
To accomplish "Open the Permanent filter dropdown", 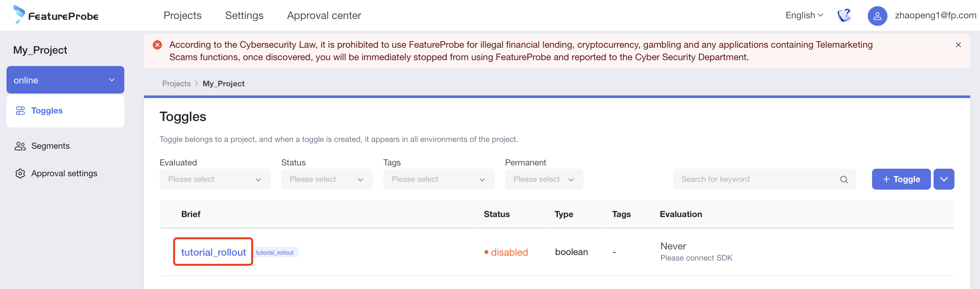I will pos(544,179).
